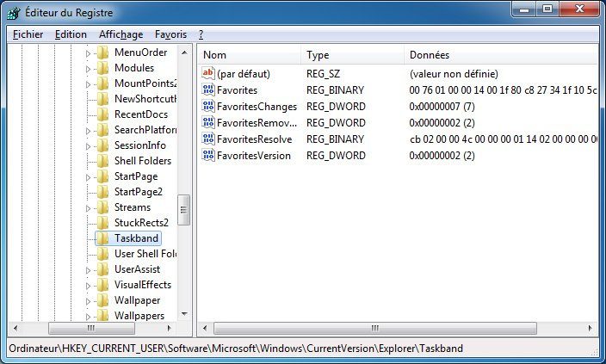Click the SessionInfo folder icon
This screenshot has width=606, height=364.
102,145
